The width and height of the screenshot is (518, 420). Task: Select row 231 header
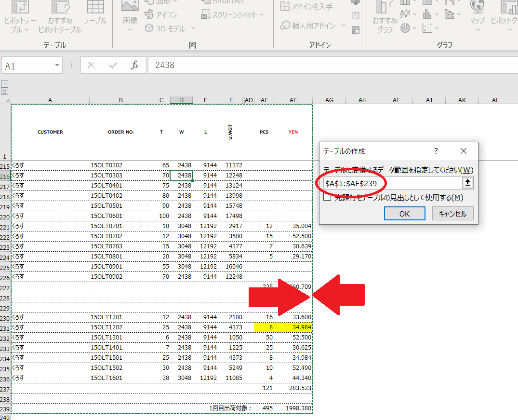[5, 328]
